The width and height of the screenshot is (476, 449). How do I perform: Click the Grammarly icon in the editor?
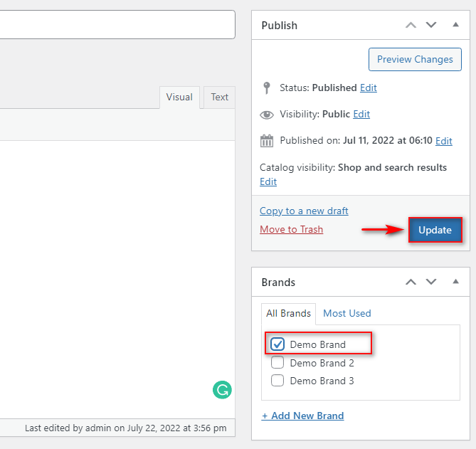pos(222,390)
